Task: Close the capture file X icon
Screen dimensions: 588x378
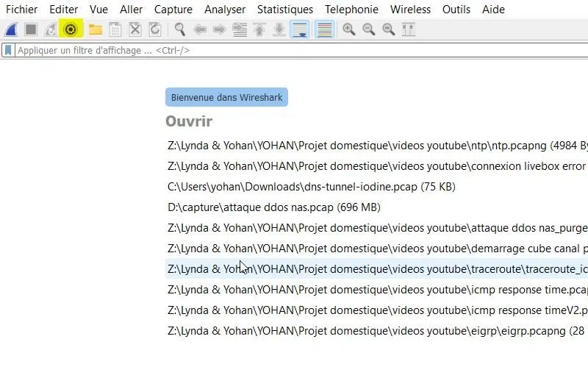Action: [x=135, y=29]
